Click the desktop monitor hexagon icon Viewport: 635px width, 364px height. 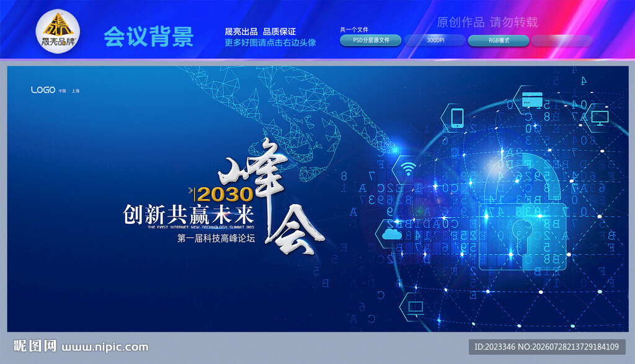[600, 118]
